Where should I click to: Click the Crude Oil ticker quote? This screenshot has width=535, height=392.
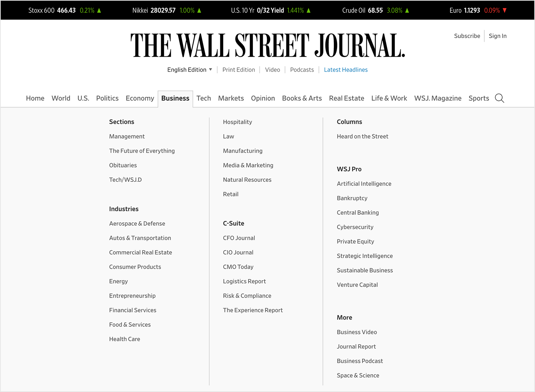pos(376,10)
